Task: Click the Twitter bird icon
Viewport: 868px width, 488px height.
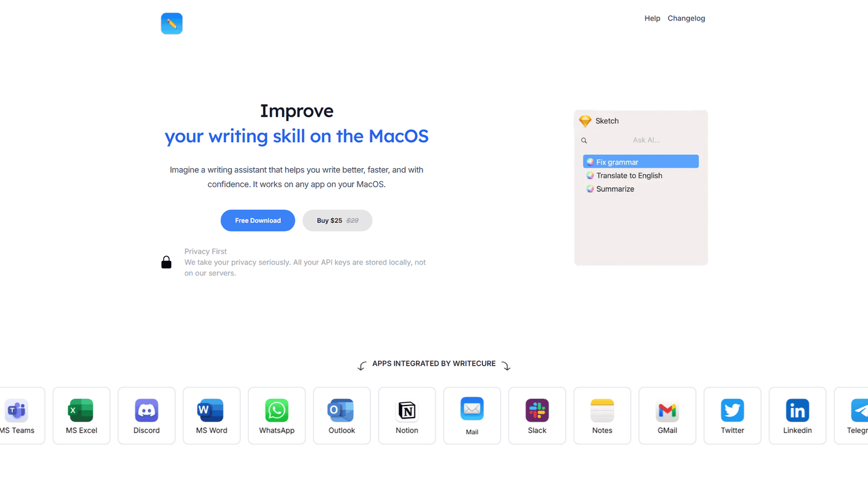Action: [x=732, y=411]
